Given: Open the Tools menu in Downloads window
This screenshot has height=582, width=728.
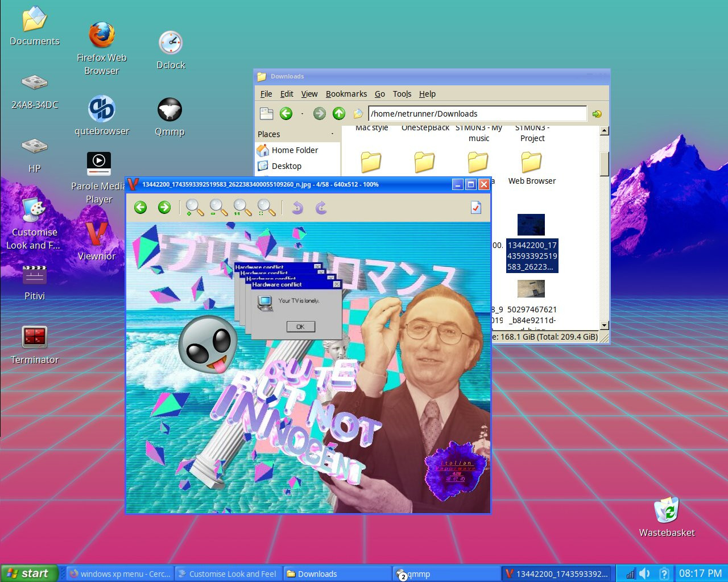Looking at the screenshot, I should pos(402,94).
